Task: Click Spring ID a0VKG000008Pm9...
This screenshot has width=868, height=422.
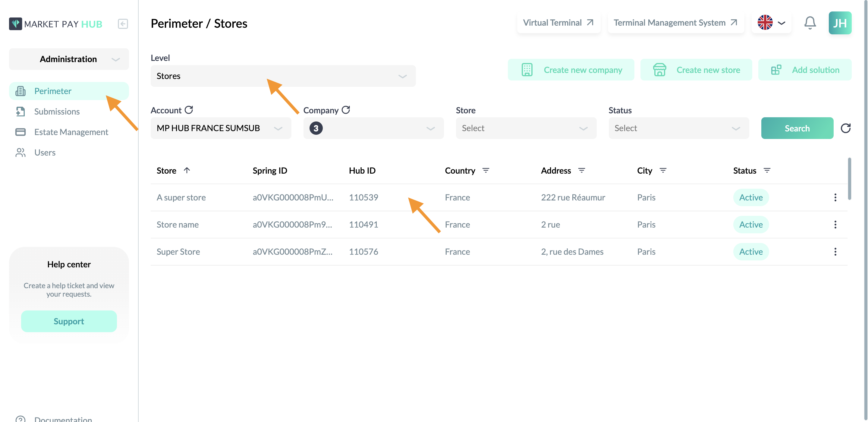Action: click(292, 225)
